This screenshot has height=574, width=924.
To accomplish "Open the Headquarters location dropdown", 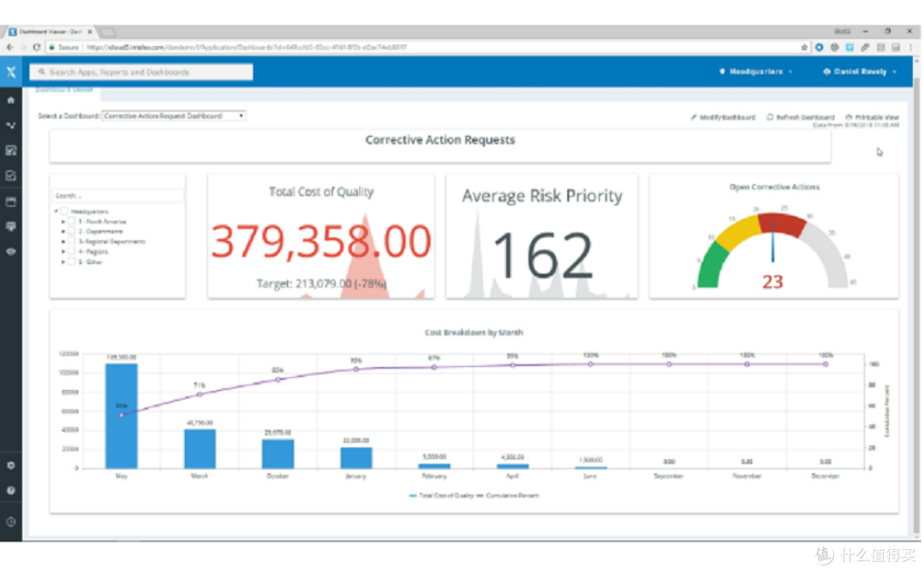I will [x=756, y=72].
